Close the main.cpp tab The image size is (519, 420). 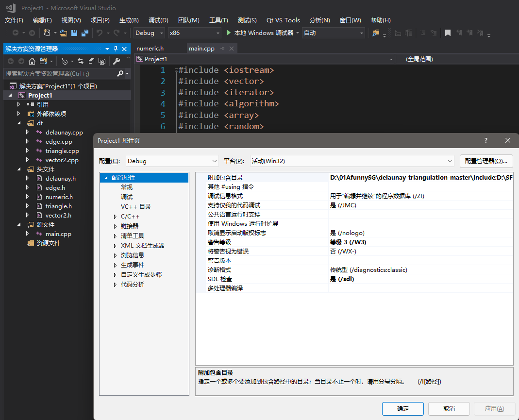232,49
